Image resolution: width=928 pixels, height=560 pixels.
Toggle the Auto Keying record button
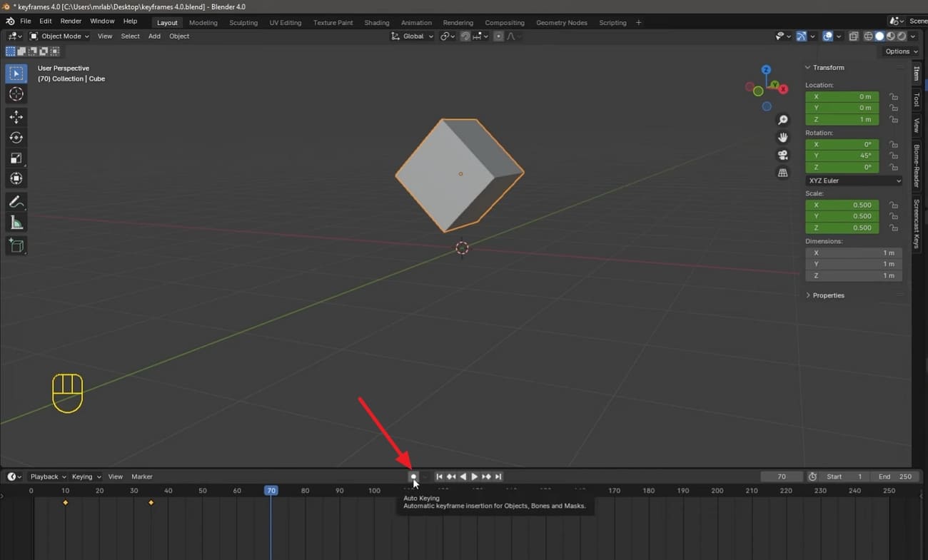click(413, 477)
